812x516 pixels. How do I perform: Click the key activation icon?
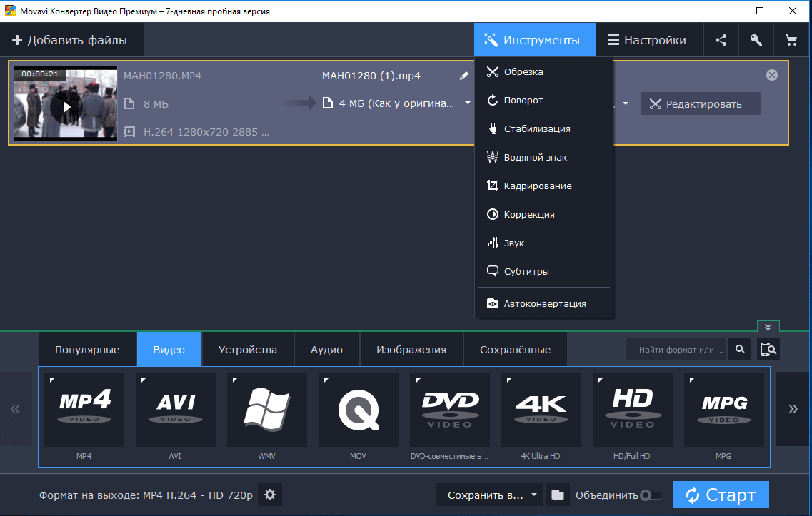(x=756, y=40)
